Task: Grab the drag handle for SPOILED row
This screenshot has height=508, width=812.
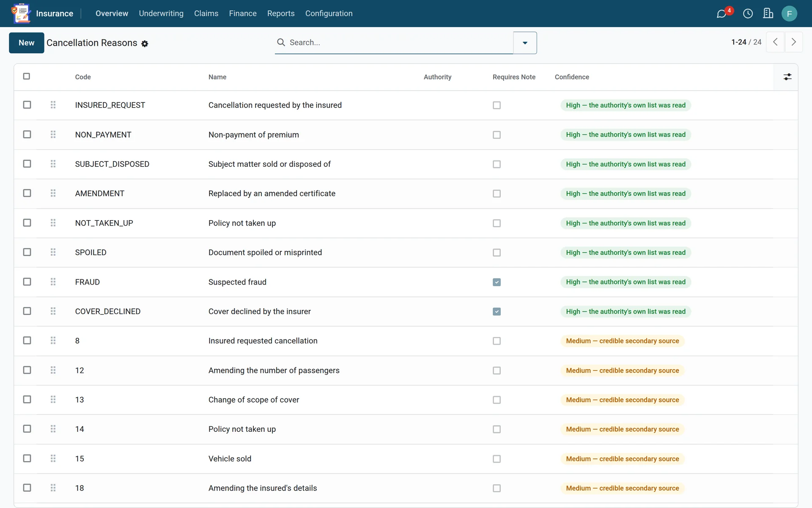Action: click(53, 252)
